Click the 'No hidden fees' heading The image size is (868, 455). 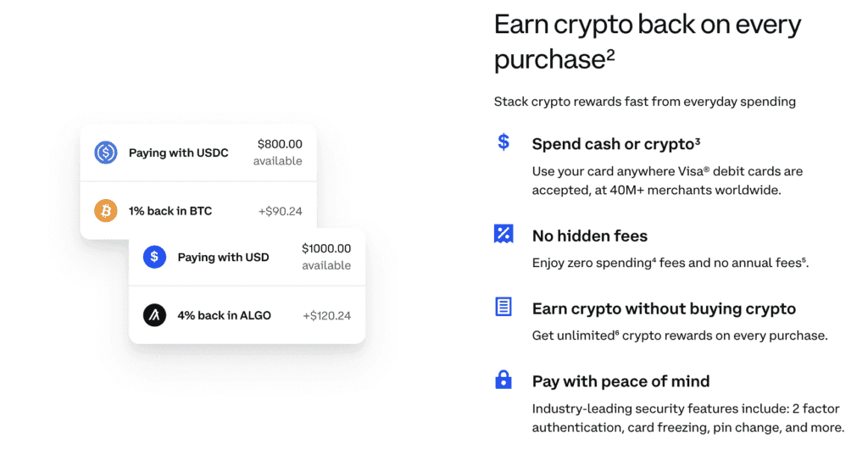590,236
